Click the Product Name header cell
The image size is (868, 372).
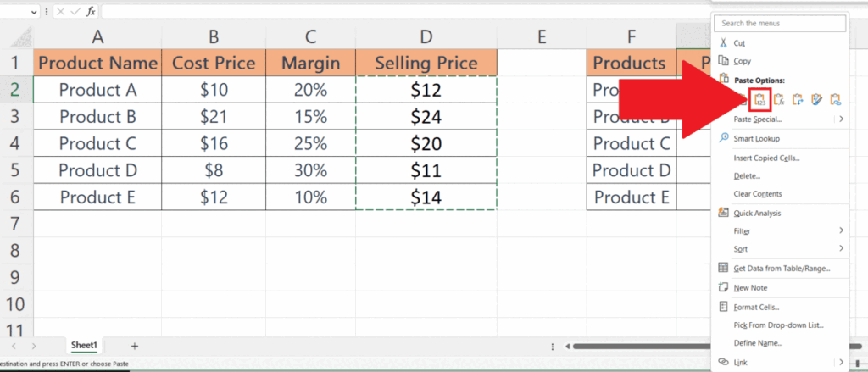coord(97,63)
